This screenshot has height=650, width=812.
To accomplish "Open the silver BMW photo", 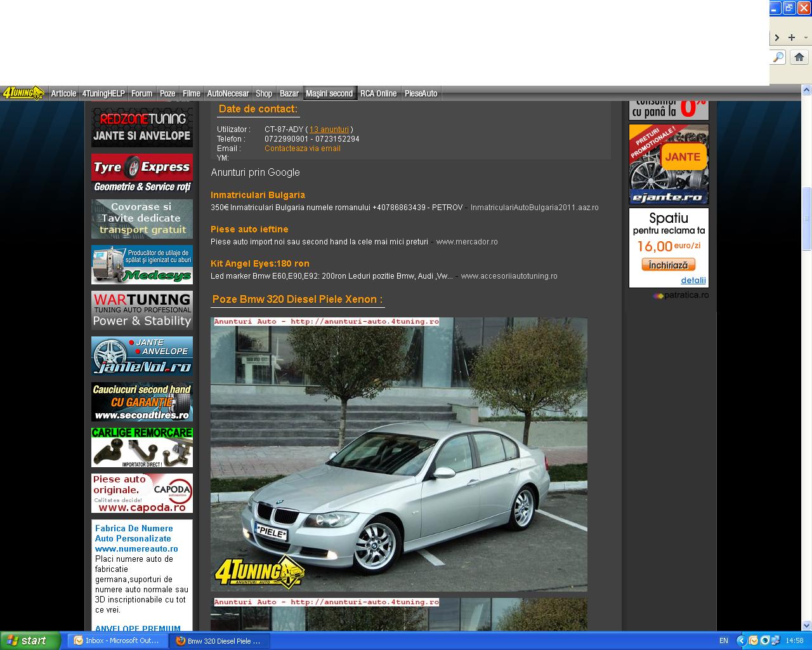I will (398, 454).
